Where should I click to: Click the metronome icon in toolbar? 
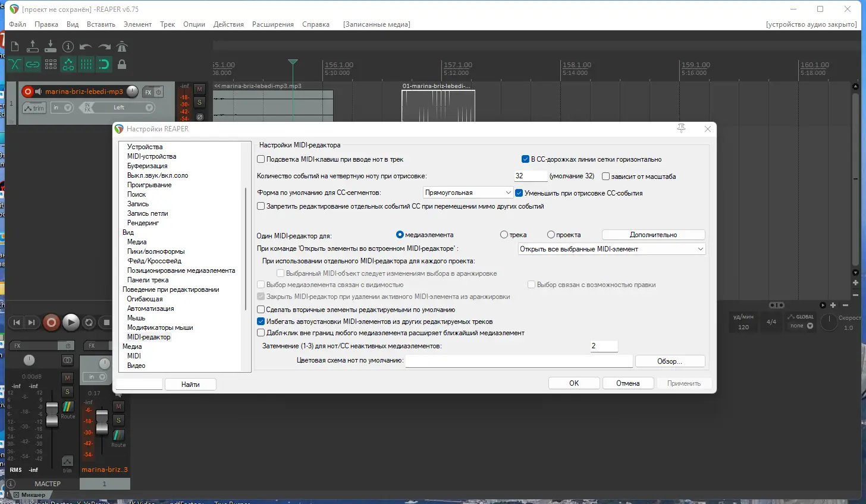(122, 46)
